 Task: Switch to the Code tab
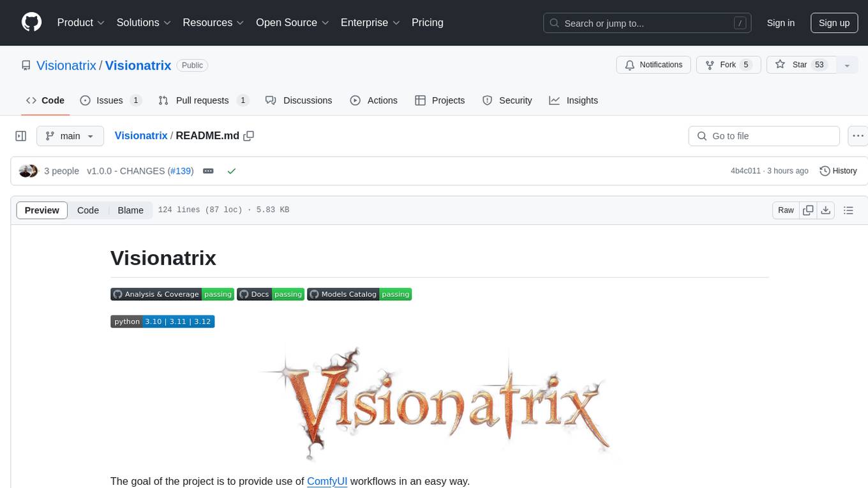[45, 100]
